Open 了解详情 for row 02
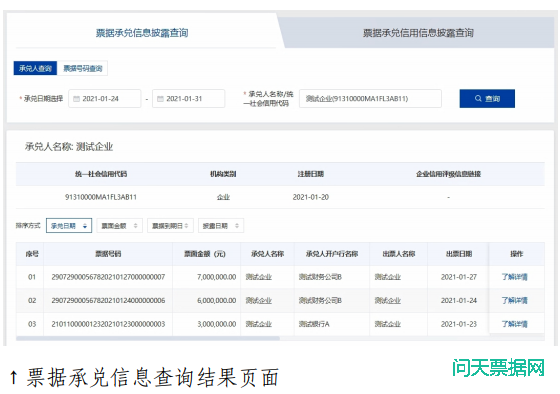The height and width of the screenshot is (394, 560). (x=514, y=300)
